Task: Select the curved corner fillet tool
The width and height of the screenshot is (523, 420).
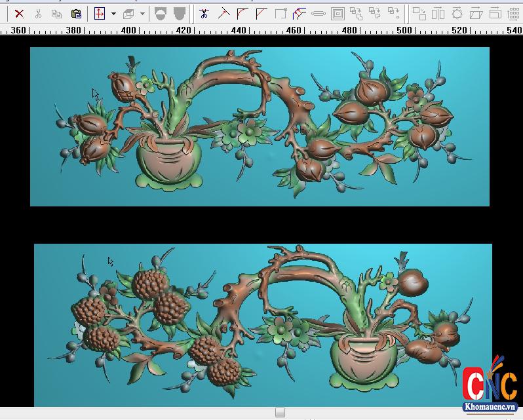Action: click(242, 13)
